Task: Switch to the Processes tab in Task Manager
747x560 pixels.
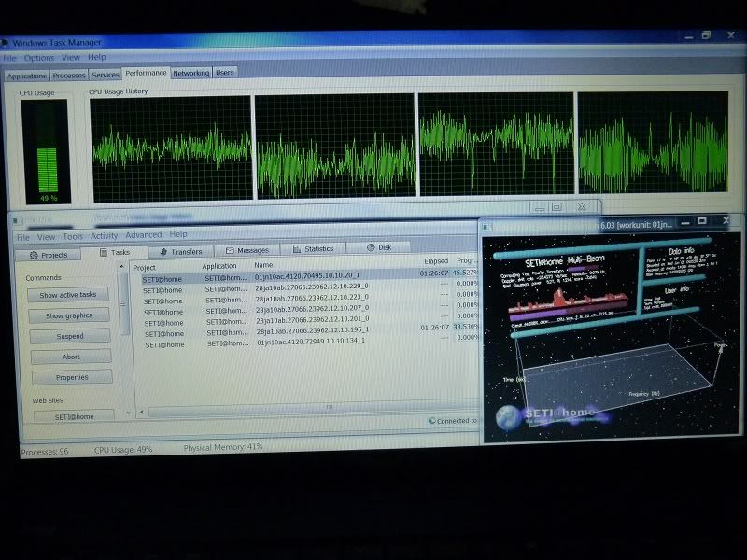Action: 69,75
